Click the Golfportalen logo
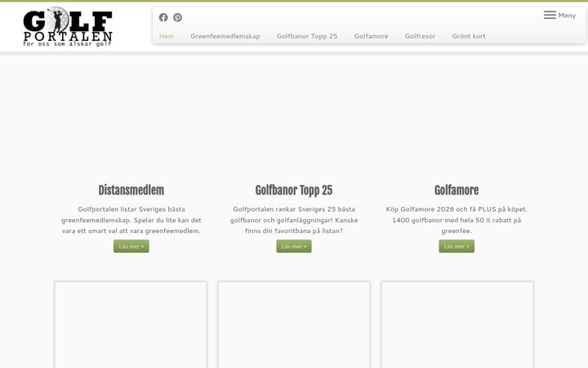 point(68,27)
